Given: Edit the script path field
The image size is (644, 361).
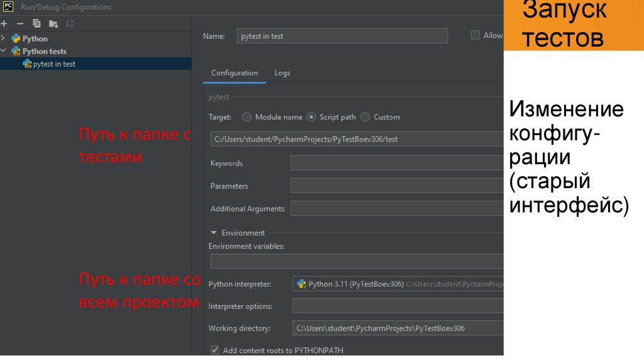Looking at the screenshot, I should pos(357,139).
